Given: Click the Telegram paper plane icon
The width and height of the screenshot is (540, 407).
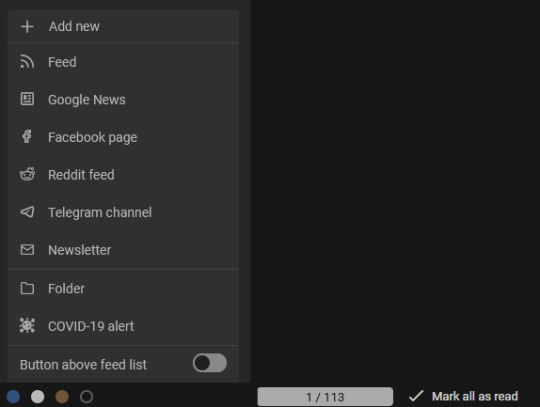Looking at the screenshot, I should [x=27, y=212].
